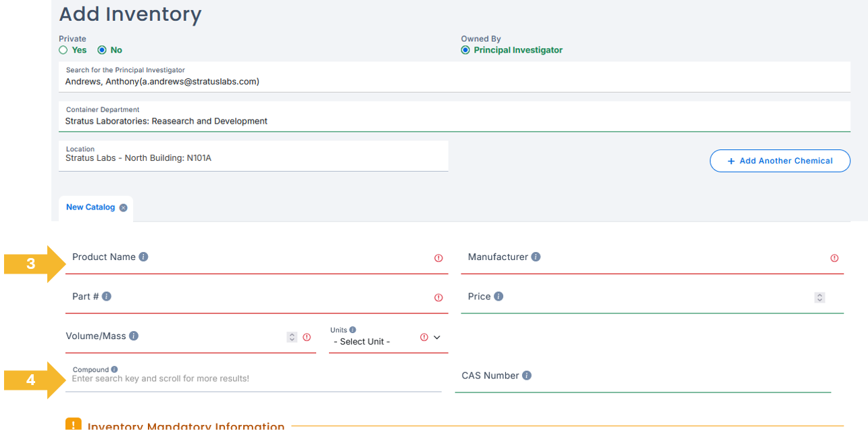Image resolution: width=868 pixels, height=431 pixels.
Task: Show info for Manufacturer
Action: click(x=536, y=257)
